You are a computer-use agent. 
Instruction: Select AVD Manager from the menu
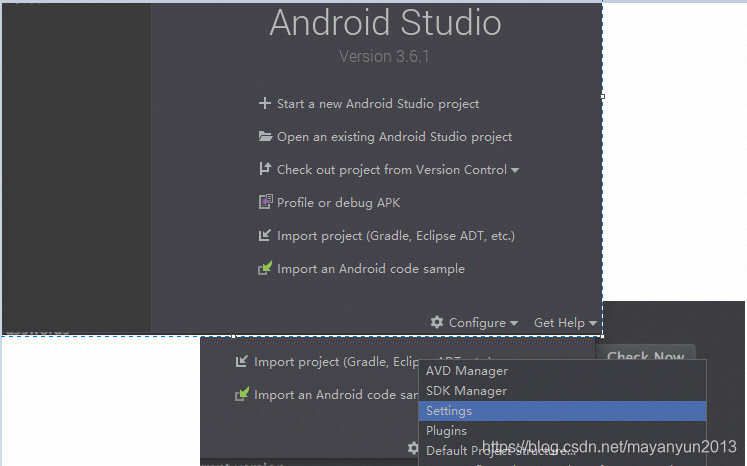562,371
